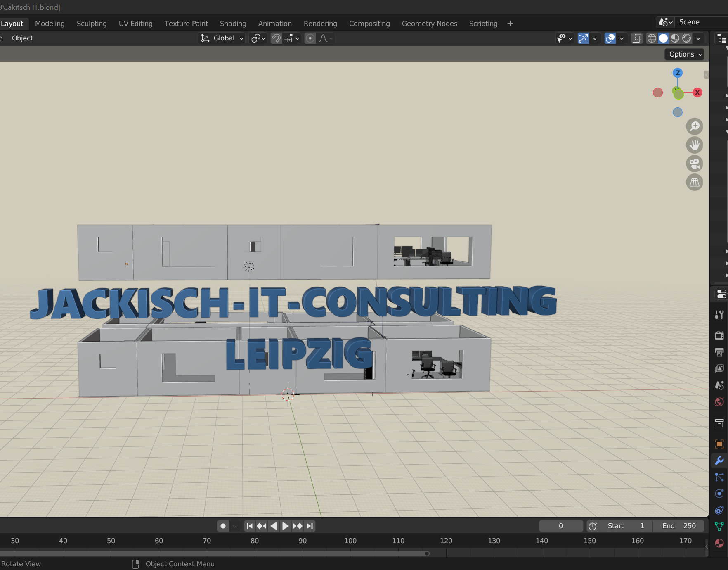Click the negative X red gizmo ball
The image size is (728, 570).
[x=658, y=93]
